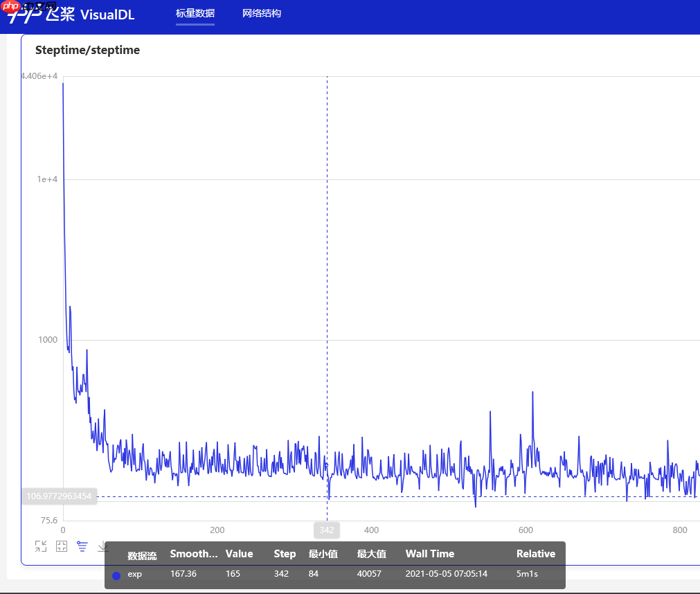Image resolution: width=700 pixels, height=594 pixels.
Task: Click the Relative column header in tooltip
Action: coord(535,554)
